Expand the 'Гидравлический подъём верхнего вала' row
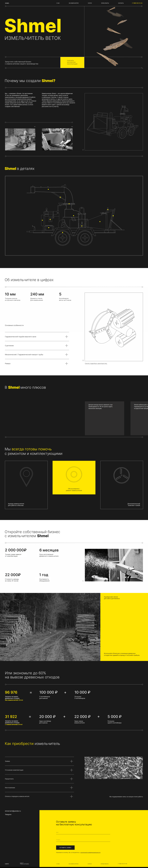148x868 pixels. [x=37, y=337]
